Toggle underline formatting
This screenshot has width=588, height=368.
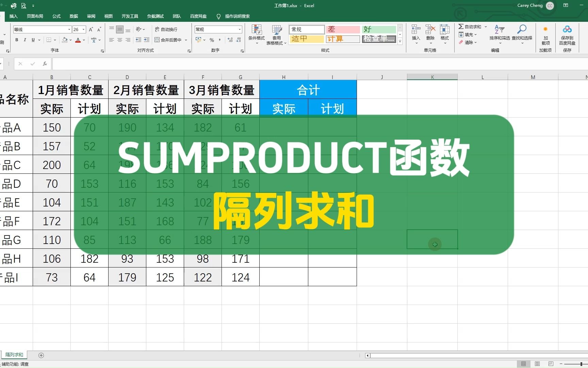pyautogui.click(x=32, y=40)
